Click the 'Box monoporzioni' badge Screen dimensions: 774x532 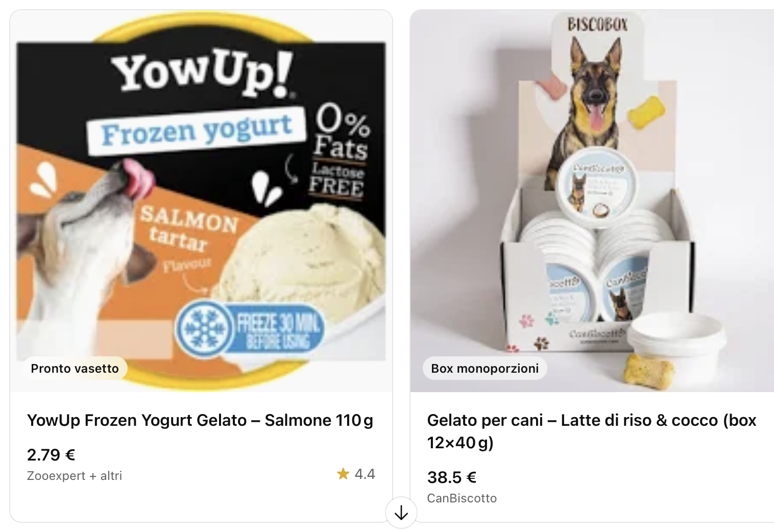pos(485,369)
